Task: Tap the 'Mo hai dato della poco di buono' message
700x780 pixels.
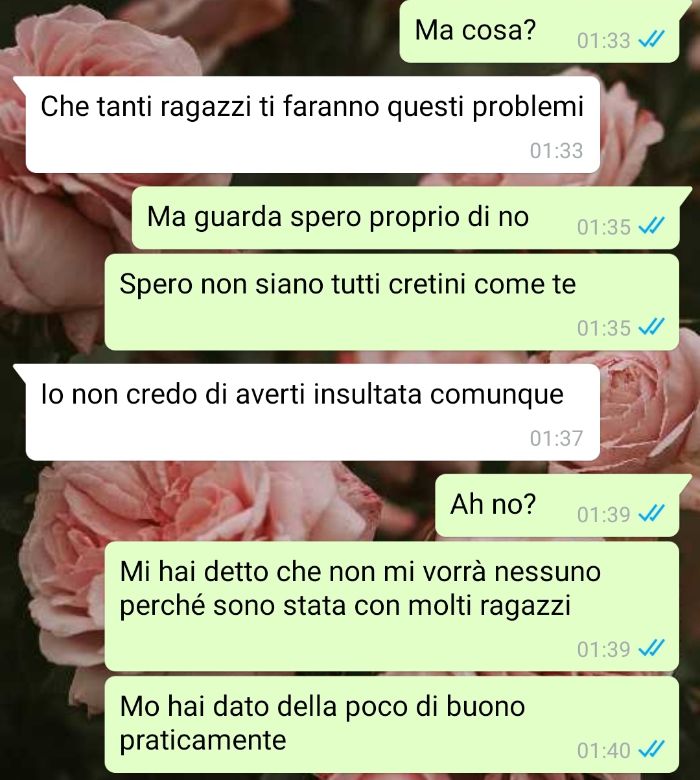Action: pyautogui.click(x=391, y=724)
